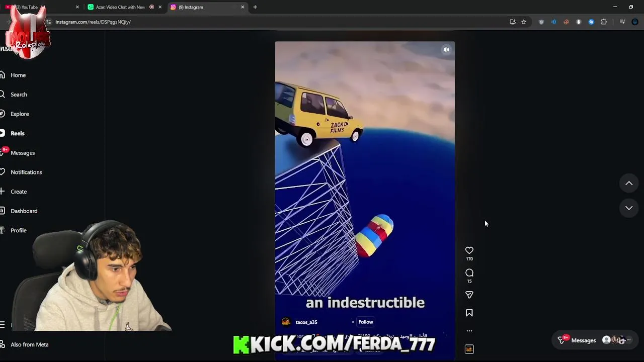Click hand stop extension icon

(579, 22)
